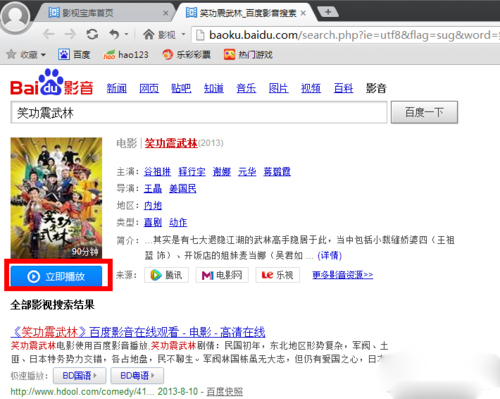
Task: Click the BD国语 quick play button
Action: [80, 376]
